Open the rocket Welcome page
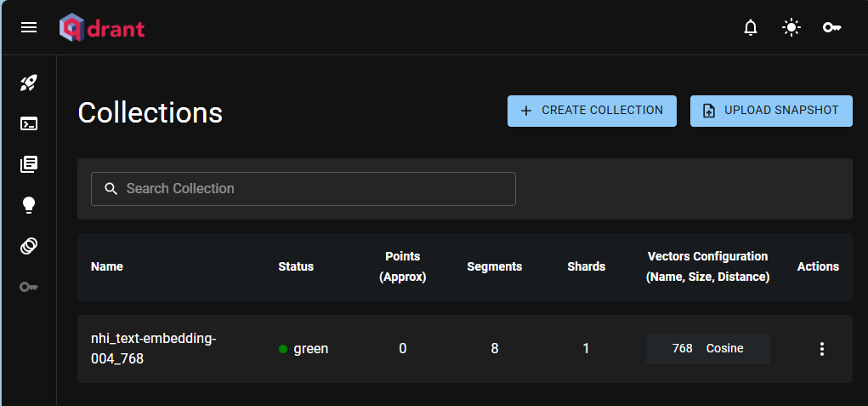Viewport: 868px width, 406px height. 29,83
